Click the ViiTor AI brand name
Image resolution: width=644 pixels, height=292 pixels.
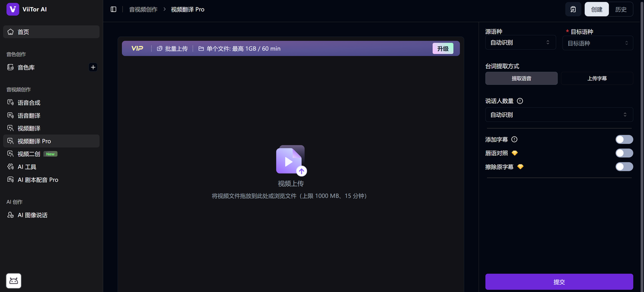coord(35,10)
